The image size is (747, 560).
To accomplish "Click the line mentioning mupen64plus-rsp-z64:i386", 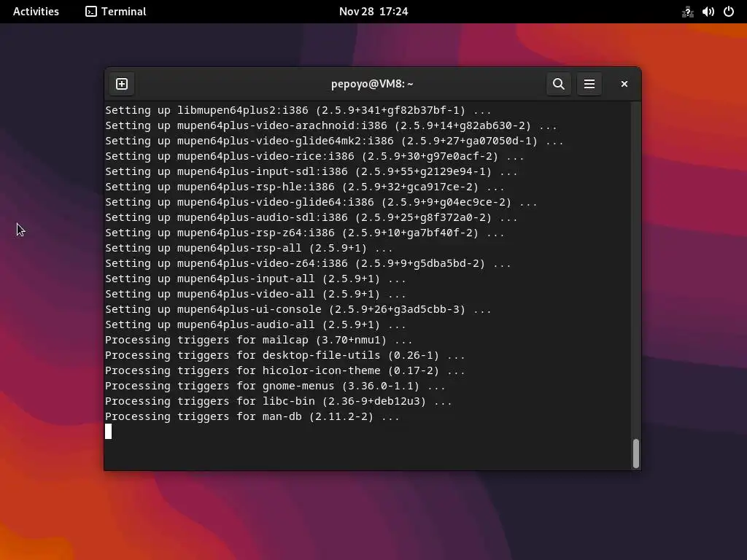I will click(x=305, y=233).
